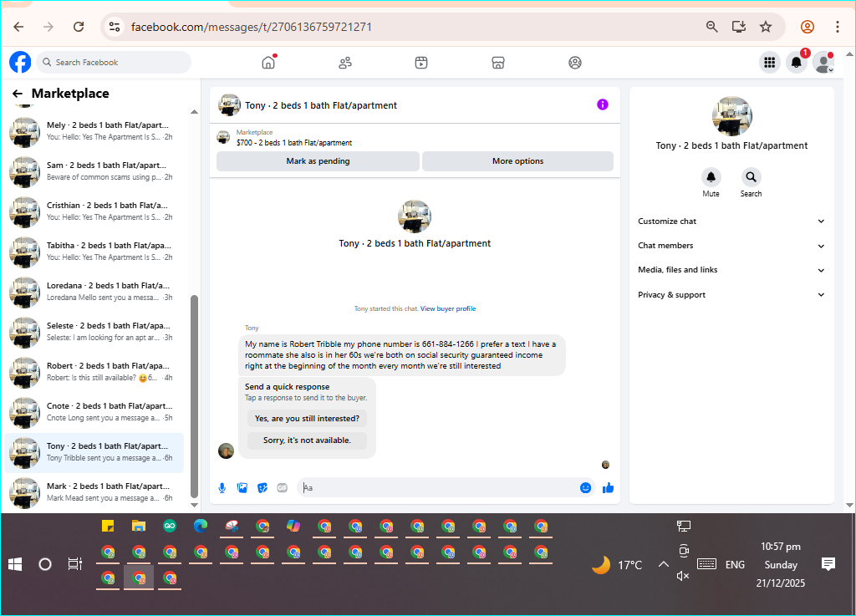
Task: Open the Marketplace storefront icon
Action: 498,63
